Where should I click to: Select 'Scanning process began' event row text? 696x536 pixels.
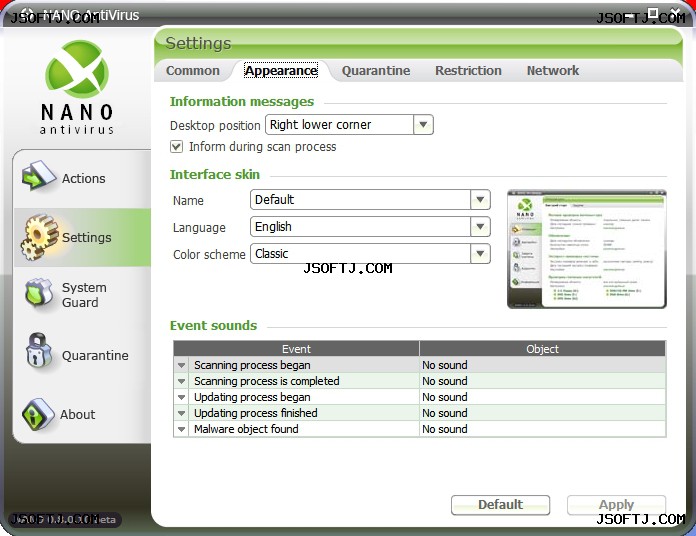pos(252,365)
